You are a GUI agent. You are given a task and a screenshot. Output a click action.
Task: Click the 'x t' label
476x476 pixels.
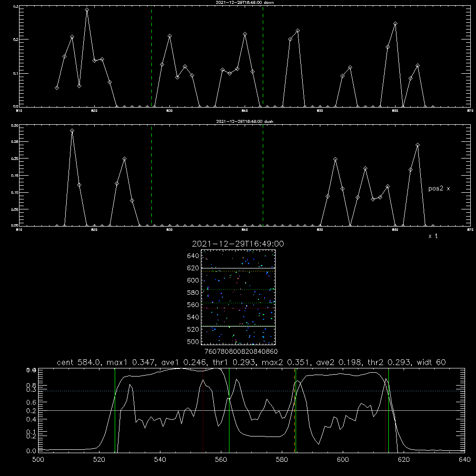[x=433, y=236]
